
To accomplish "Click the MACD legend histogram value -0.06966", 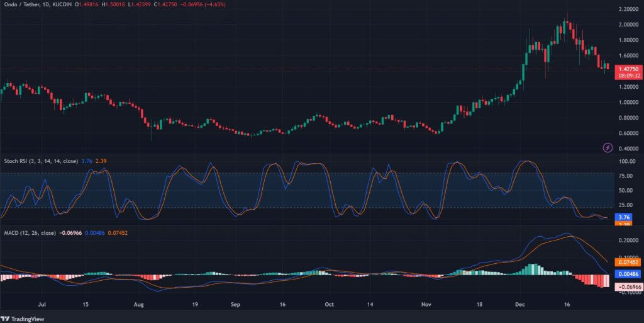I will pyautogui.click(x=70, y=233).
